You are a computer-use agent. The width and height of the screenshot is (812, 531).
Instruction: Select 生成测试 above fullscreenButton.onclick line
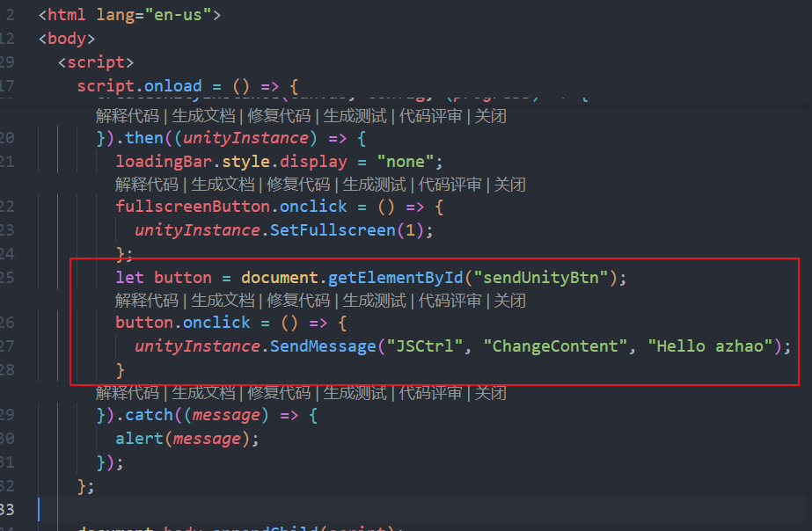coord(374,185)
